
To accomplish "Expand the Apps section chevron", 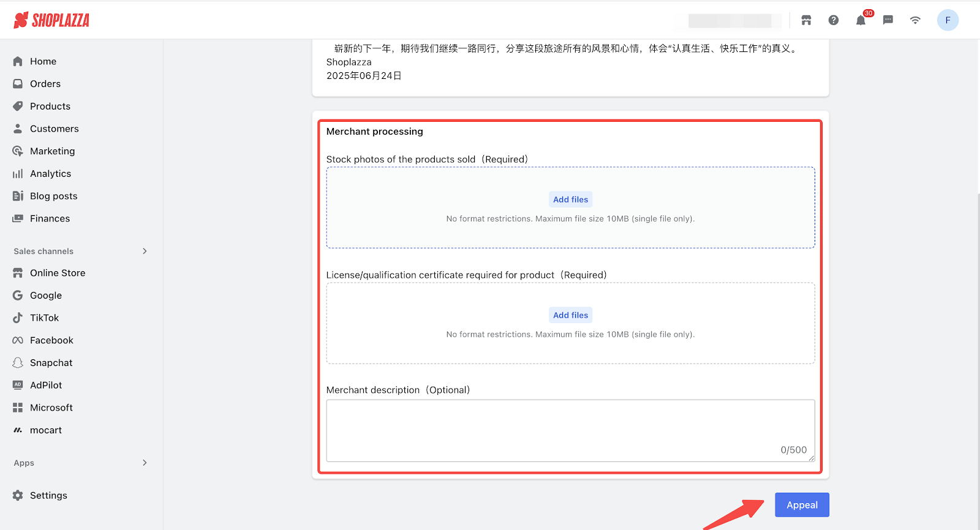I will 145,463.
